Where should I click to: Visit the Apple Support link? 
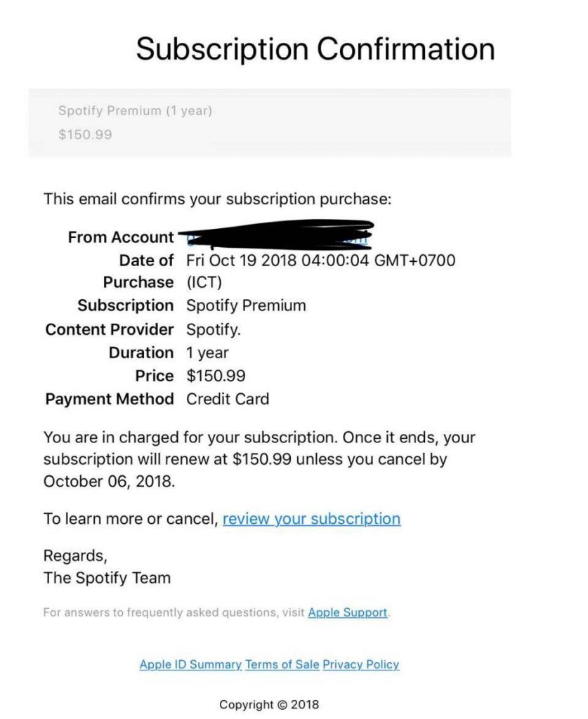(348, 612)
